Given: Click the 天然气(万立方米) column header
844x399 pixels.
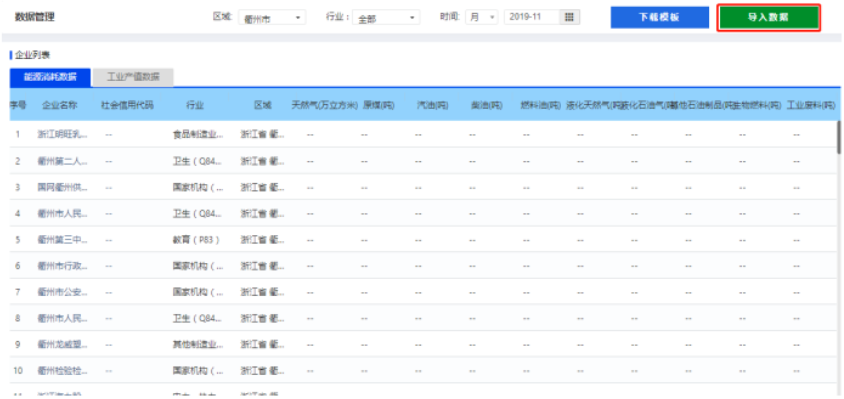Looking at the screenshot, I should (x=325, y=105).
